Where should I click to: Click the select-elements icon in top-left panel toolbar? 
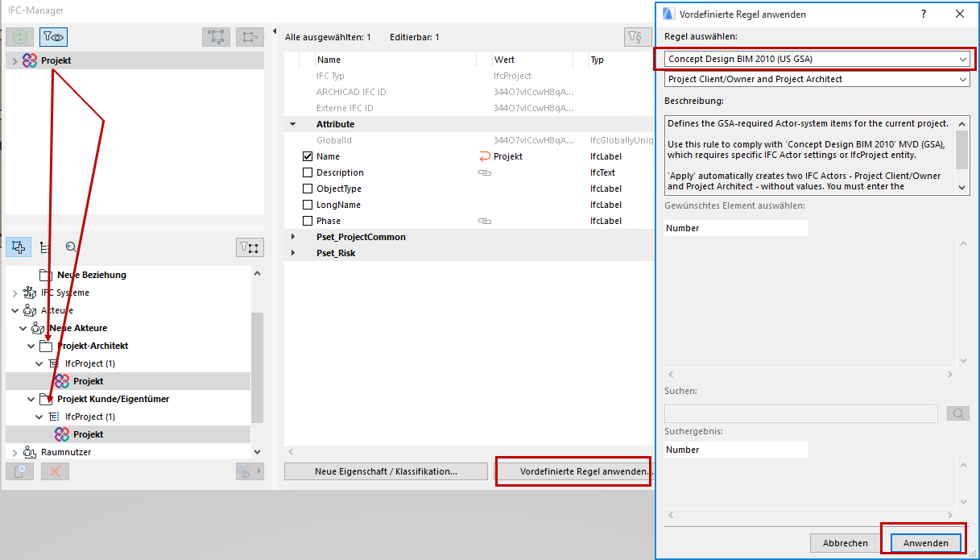click(x=216, y=36)
